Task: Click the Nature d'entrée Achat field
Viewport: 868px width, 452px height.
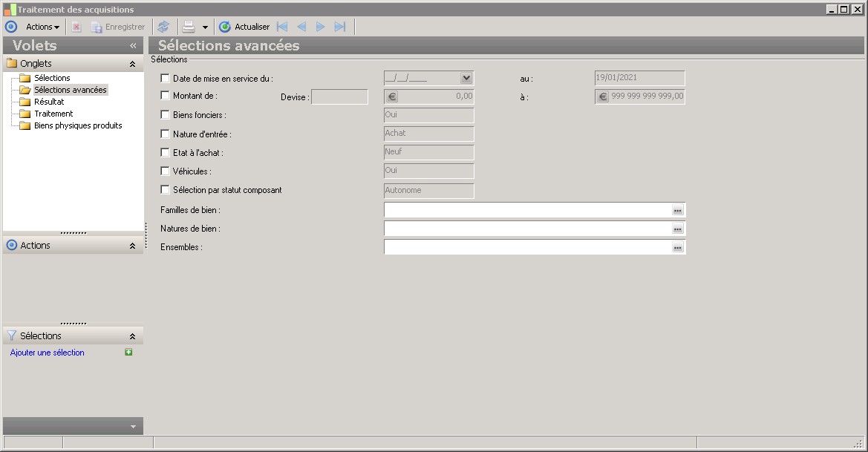Action: coord(428,134)
